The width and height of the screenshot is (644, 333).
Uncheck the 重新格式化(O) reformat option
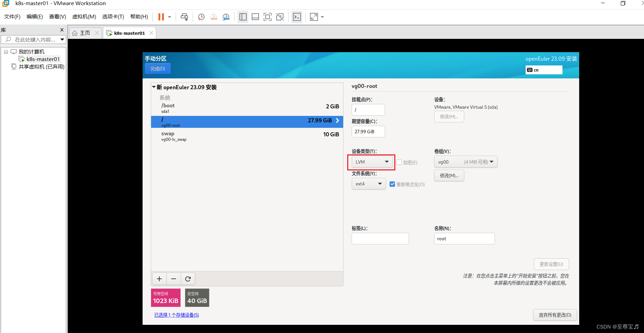tap(392, 184)
